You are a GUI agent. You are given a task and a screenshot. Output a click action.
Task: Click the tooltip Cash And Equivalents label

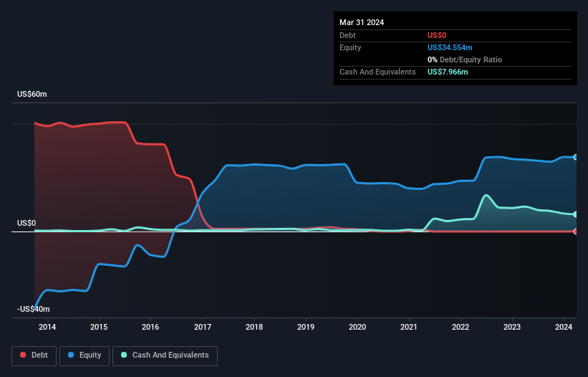377,72
